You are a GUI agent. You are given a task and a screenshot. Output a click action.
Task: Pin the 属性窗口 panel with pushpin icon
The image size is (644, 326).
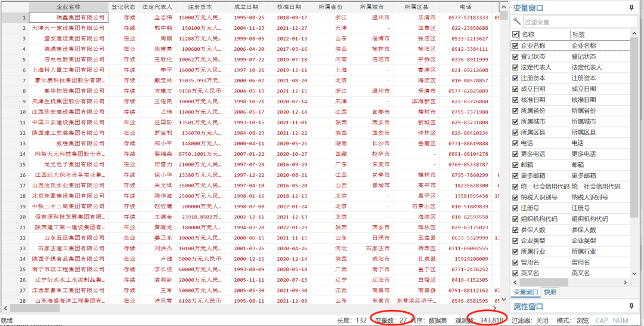pyautogui.click(x=631, y=307)
